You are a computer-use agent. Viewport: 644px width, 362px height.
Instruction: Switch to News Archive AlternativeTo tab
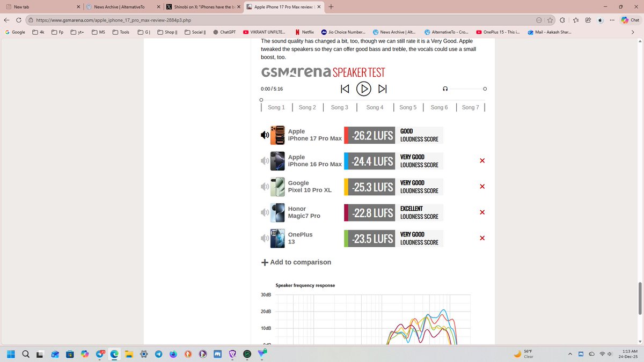[x=123, y=7]
